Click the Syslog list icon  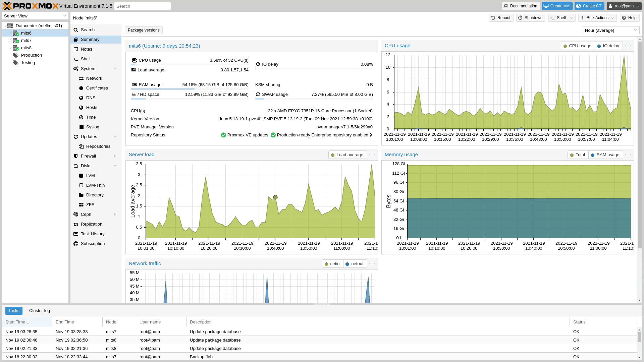81,127
